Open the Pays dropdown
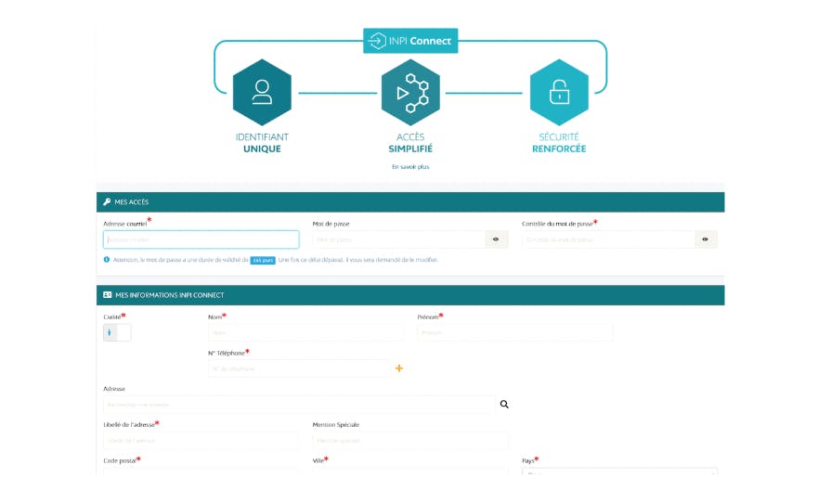The height and width of the screenshot is (504, 818). (x=619, y=472)
